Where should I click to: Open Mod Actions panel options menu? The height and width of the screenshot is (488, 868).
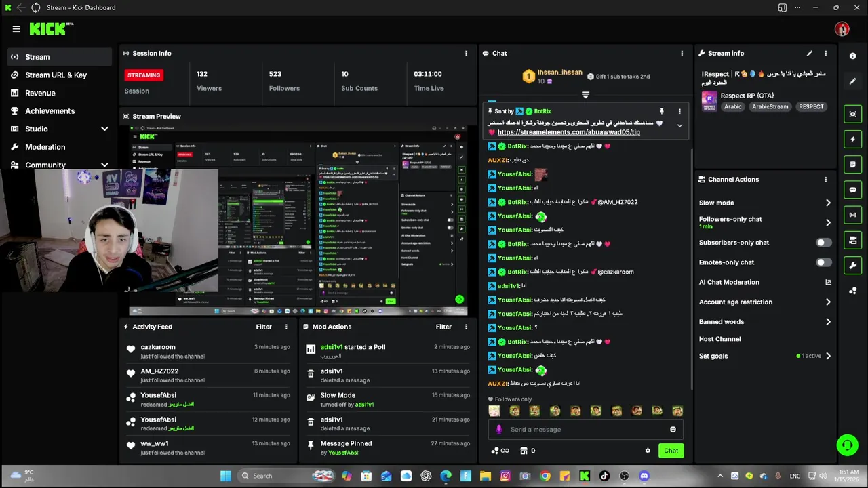coord(466,327)
